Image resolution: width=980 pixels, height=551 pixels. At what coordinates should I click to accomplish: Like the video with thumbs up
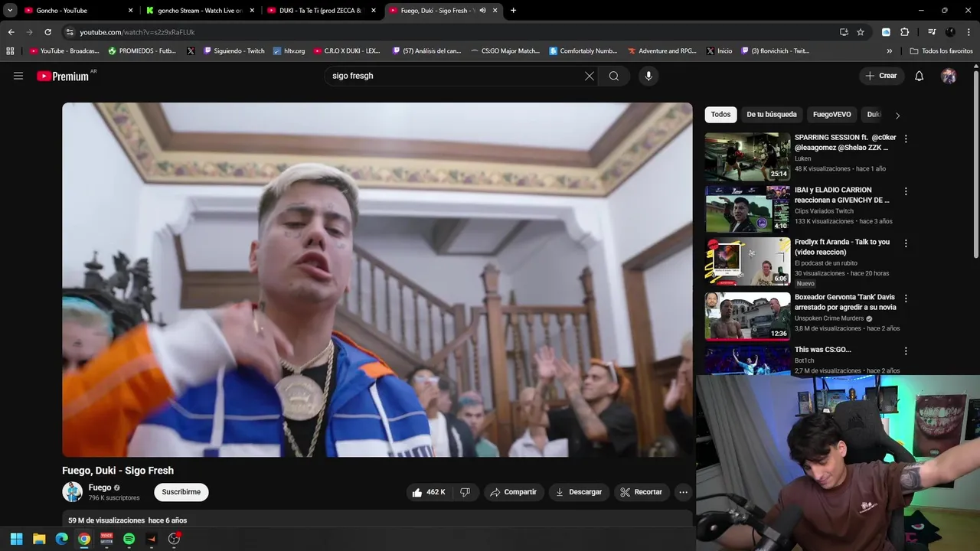click(x=429, y=492)
